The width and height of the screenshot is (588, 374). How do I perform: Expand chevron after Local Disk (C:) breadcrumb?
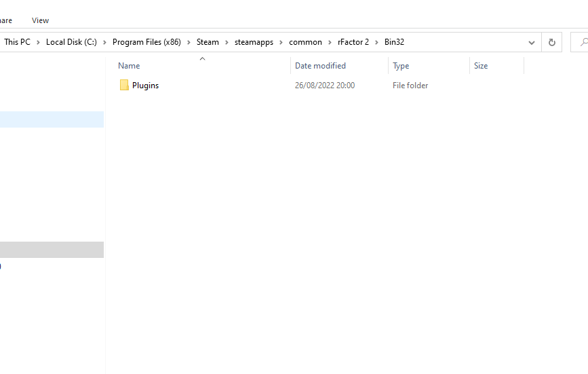(104, 42)
